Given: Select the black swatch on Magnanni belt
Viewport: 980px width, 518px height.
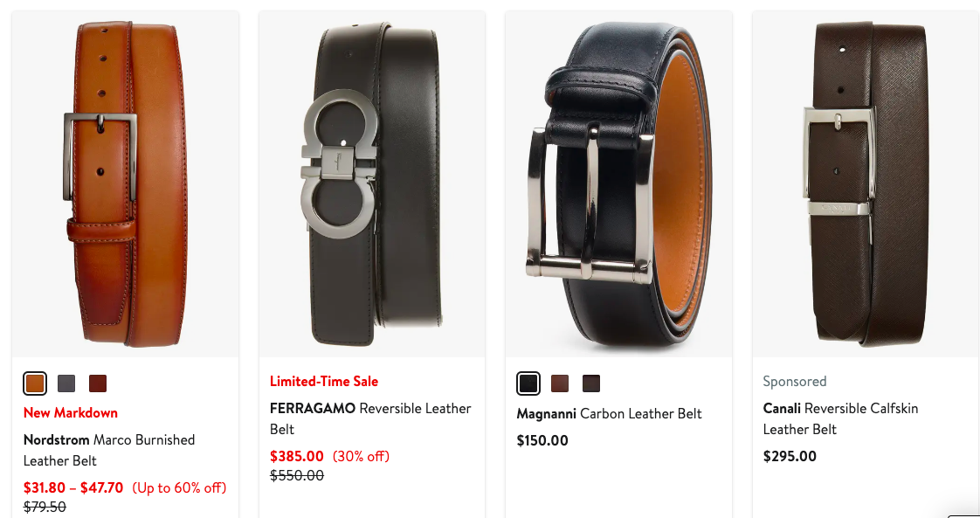Looking at the screenshot, I should click(528, 383).
